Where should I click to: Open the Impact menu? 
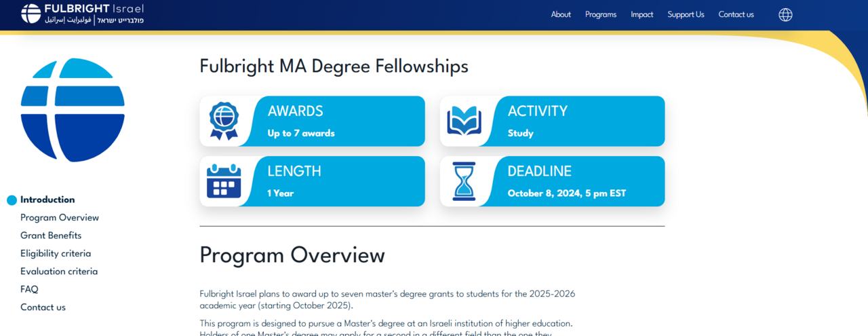tap(642, 14)
